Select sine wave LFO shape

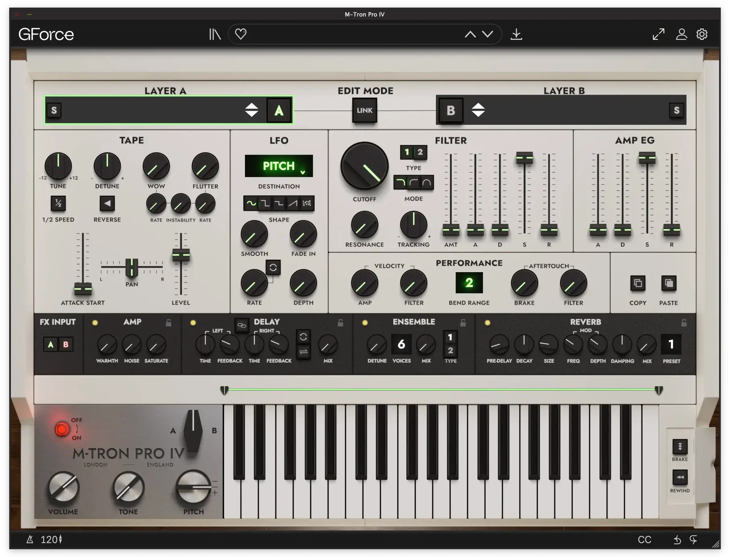[251, 203]
